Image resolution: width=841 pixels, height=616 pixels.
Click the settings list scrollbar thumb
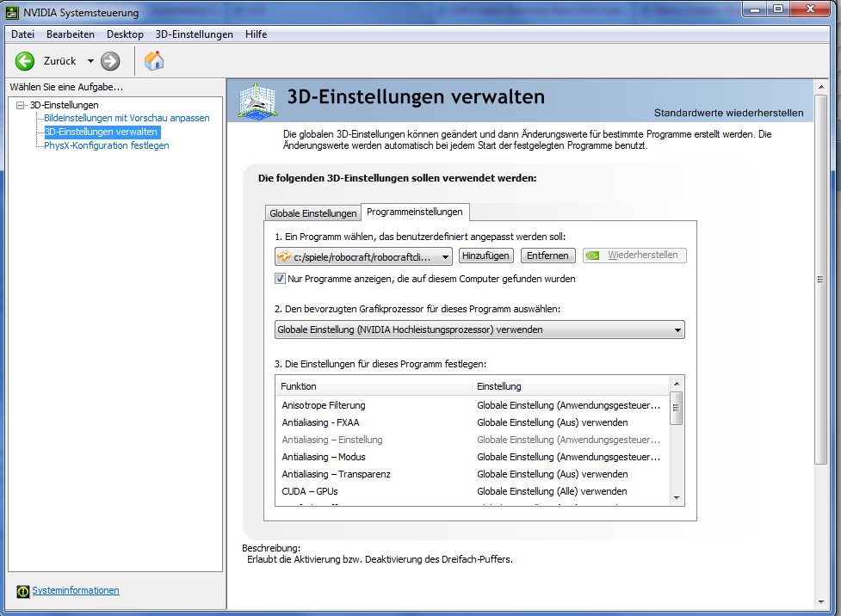pyautogui.click(x=677, y=408)
